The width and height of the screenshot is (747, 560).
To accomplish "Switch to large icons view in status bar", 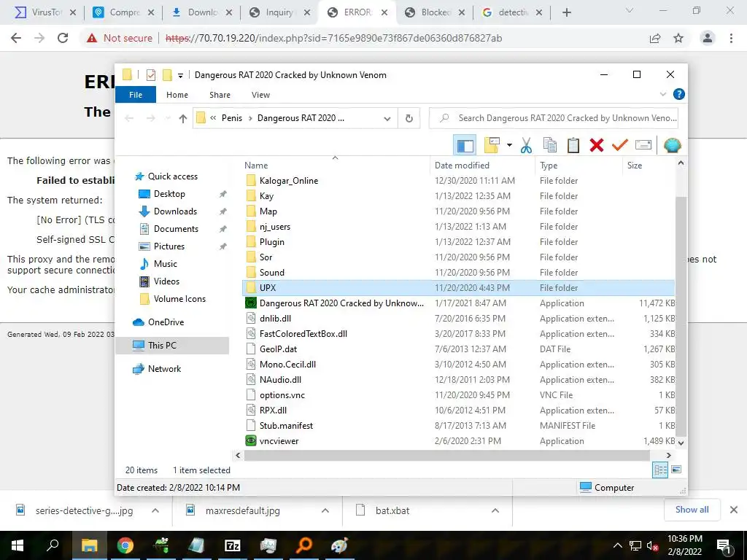I will tap(676, 470).
